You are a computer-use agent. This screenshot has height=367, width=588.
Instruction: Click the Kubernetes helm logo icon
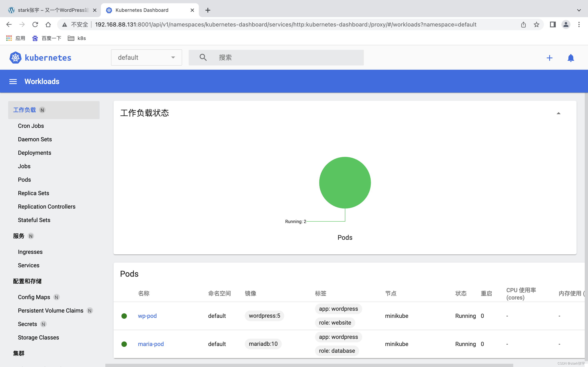click(16, 57)
